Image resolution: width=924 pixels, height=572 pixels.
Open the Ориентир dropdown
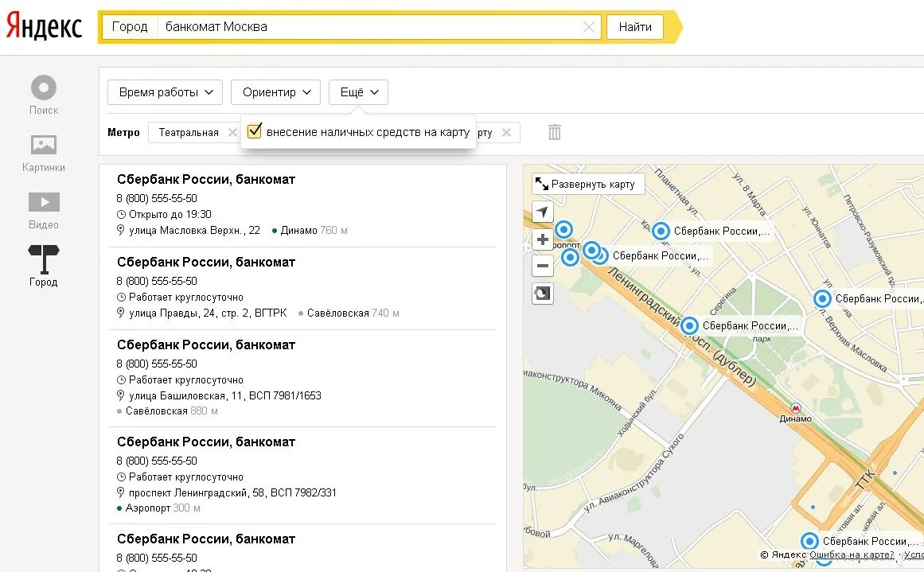point(275,92)
